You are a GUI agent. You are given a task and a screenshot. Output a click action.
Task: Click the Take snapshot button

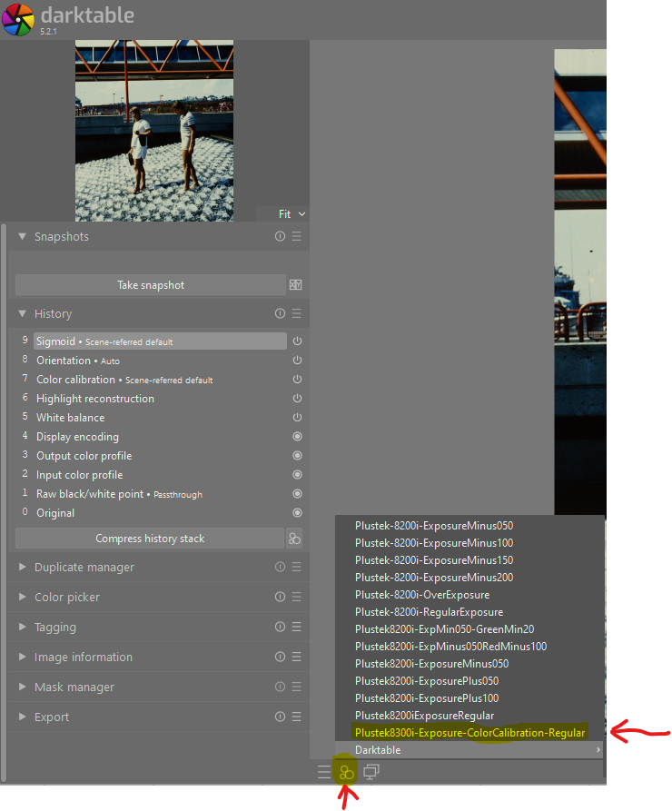click(151, 285)
